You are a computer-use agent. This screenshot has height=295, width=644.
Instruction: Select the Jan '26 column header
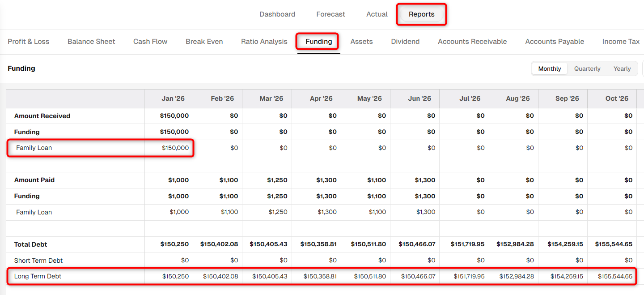(169, 98)
